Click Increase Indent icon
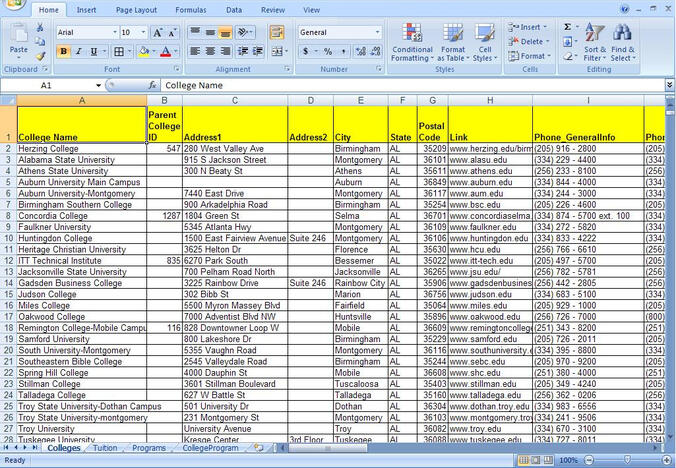 [x=258, y=51]
